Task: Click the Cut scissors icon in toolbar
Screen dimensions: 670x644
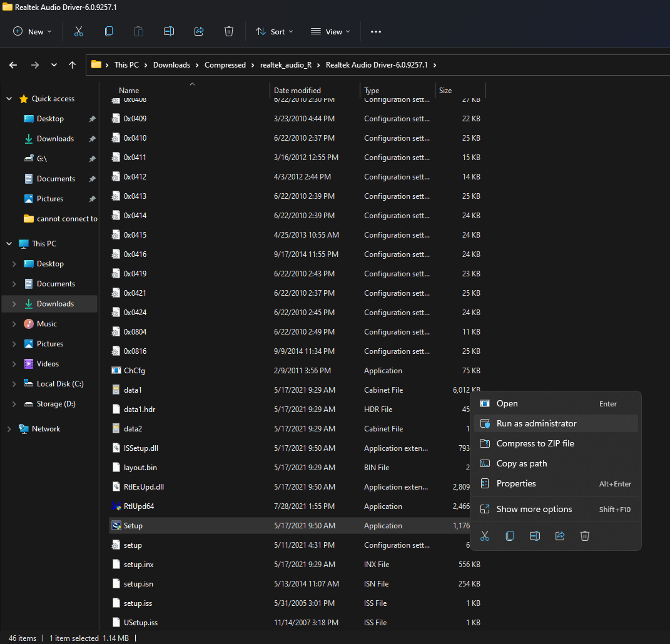Action: pos(79,31)
